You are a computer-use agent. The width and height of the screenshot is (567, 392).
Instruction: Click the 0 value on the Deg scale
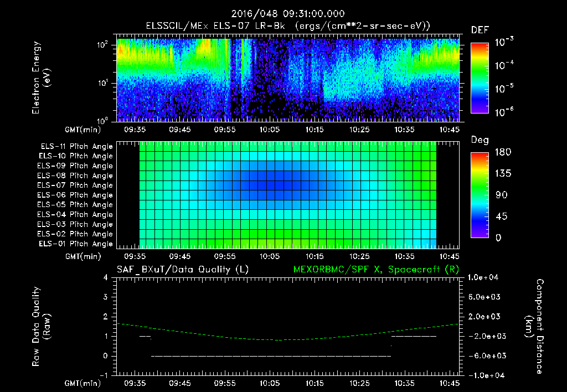coord(498,238)
